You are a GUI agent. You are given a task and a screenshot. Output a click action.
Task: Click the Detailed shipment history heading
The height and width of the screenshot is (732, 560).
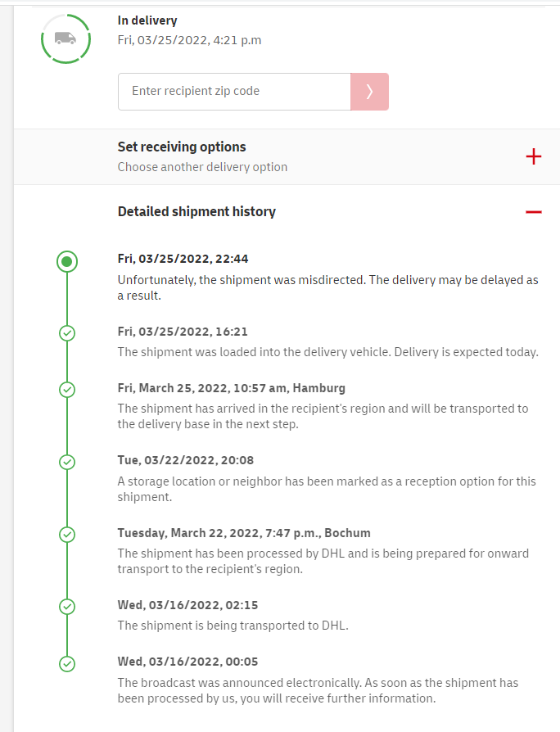click(196, 212)
